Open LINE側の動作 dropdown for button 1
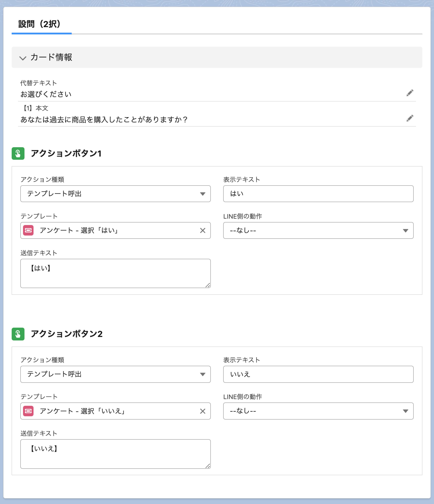This screenshot has width=434, height=504. pos(318,230)
